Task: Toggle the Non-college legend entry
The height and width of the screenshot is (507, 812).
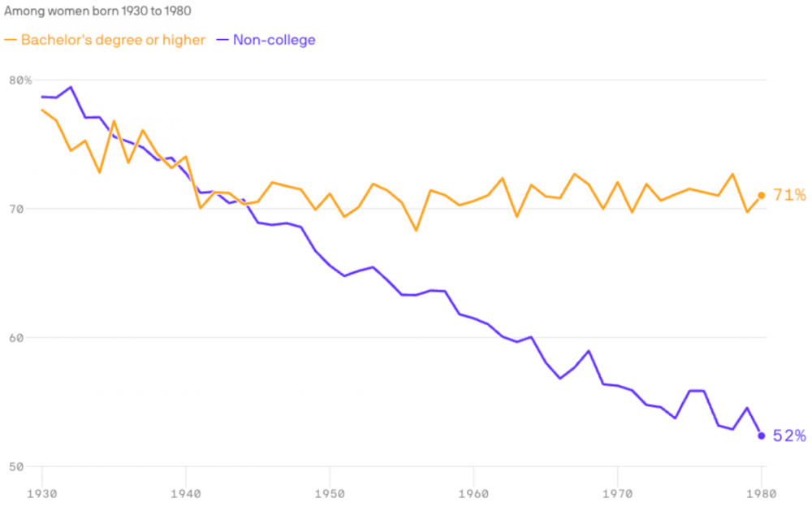Action: [x=274, y=40]
